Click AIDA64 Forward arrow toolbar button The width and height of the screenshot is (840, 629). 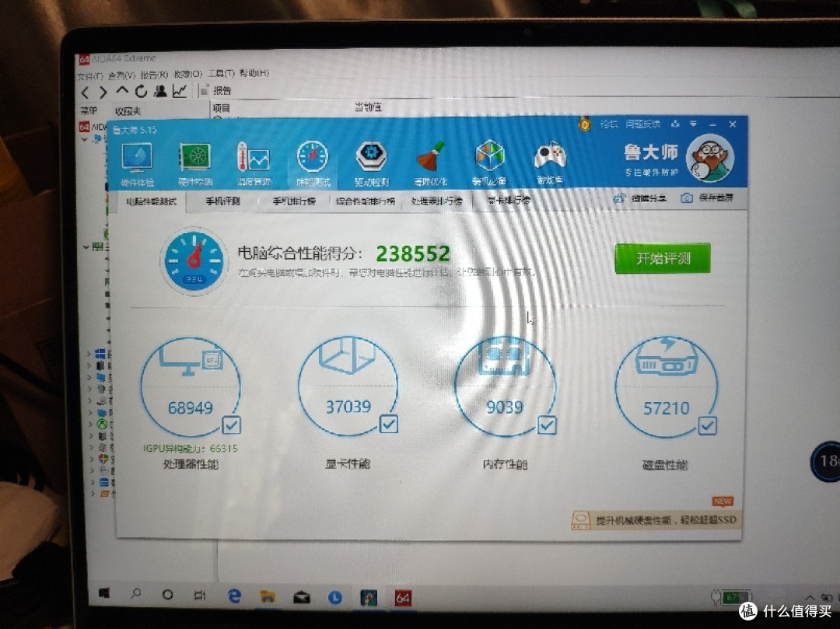[x=103, y=93]
